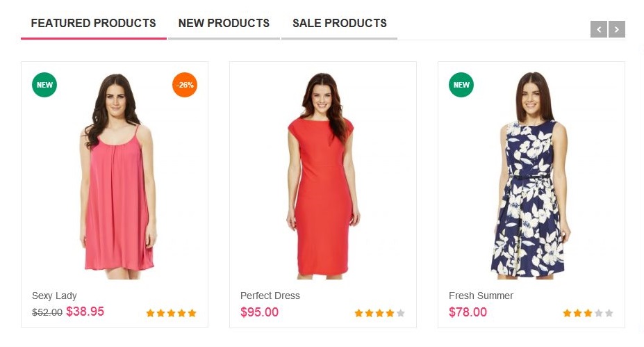Image resolution: width=644 pixels, height=347 pixels.
Task: Open the New Products tab
Action: coord(224,24)
